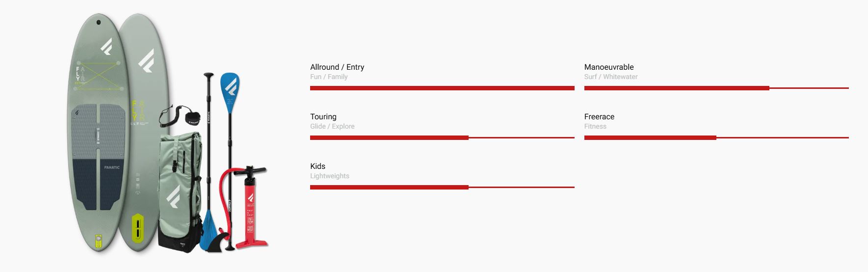Click the Allround / Entry rating bar
The height and width of the screenshot is (272, 868).
click(x=442, y=88)
